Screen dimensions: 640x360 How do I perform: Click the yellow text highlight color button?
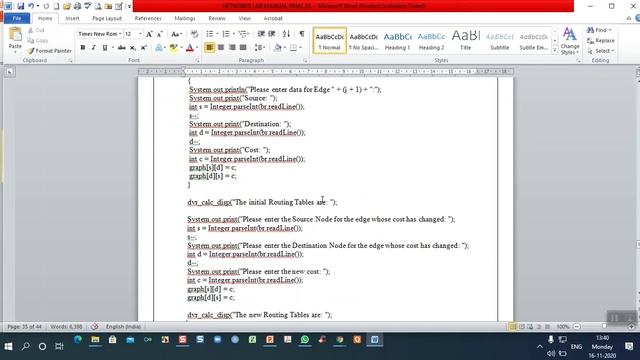tap(173, 48)
